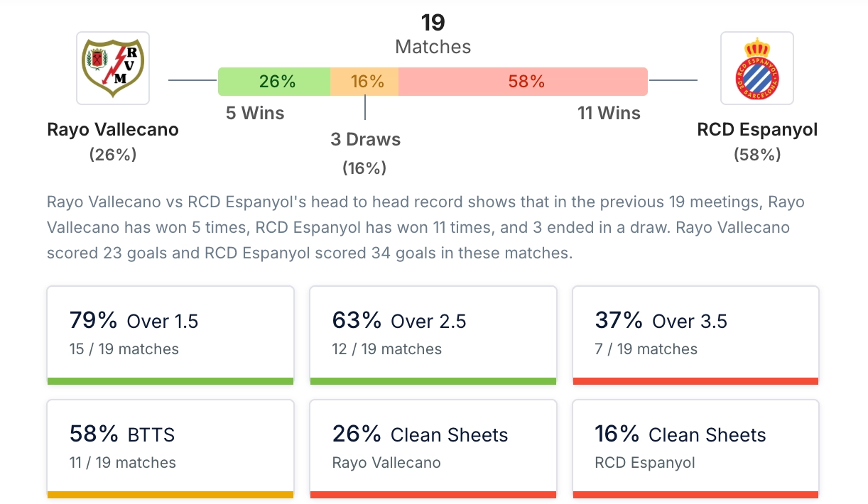Open RCD Espanyol 16% Clean Sheets card
The height and width of the screenshot is (504, 868).
pyautogui.click(x=695, y=448)
